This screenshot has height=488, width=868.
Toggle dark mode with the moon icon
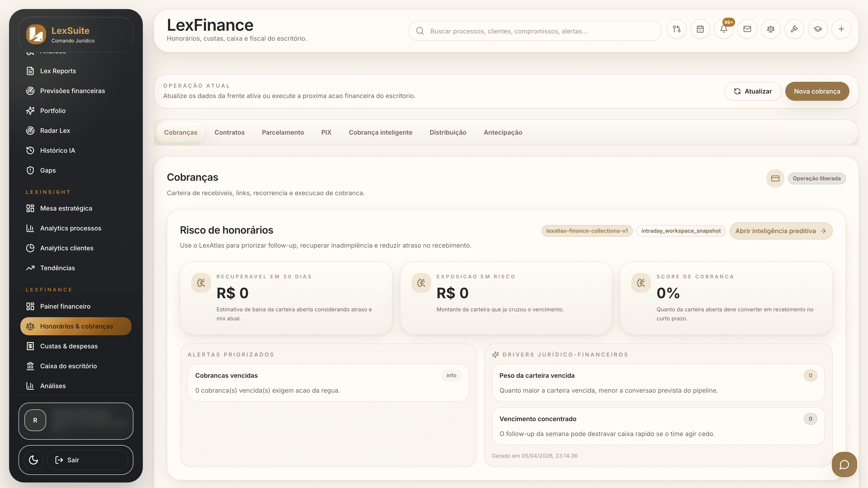pyautogui.click(x=33, y=460)
